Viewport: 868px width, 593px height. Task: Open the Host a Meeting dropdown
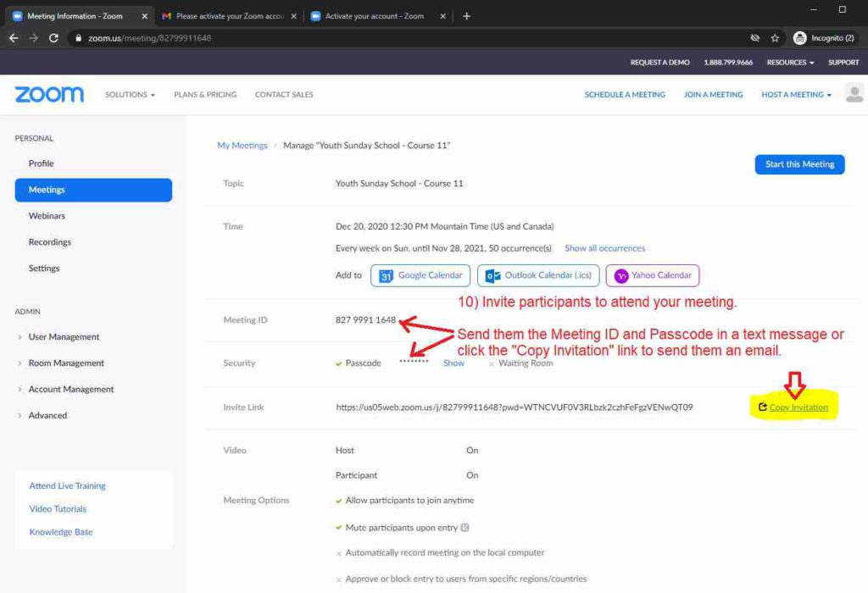point(796,95)
